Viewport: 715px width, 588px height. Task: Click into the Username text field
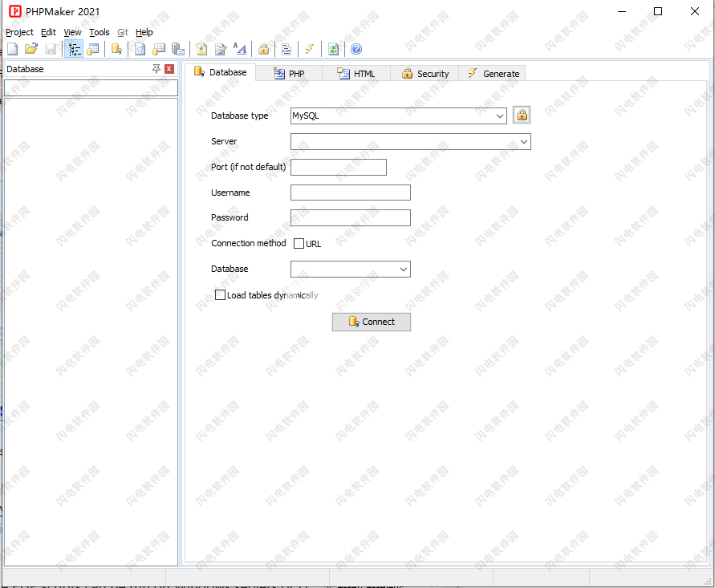click(x=350, y=193)
